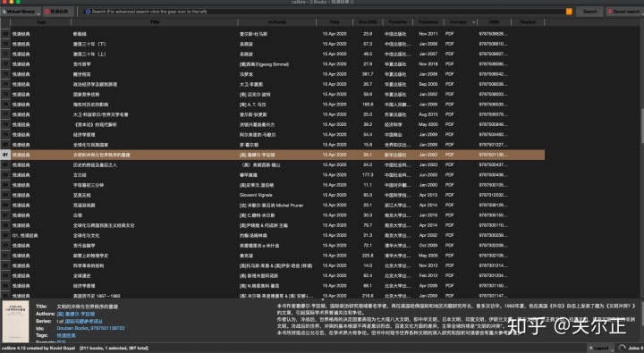Select the row with size 381.7
This screenshot has width=644, height=353.
pyautogui.click(x=272, y=74)
